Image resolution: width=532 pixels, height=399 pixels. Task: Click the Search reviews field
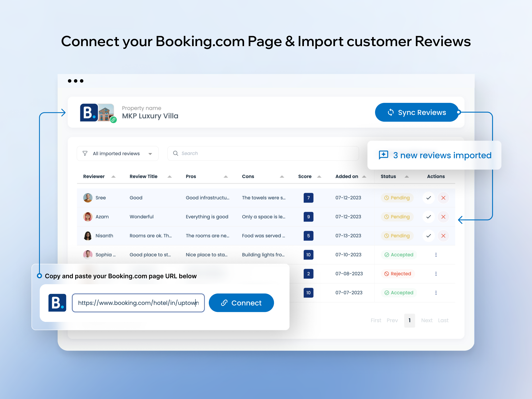point(263,153)
